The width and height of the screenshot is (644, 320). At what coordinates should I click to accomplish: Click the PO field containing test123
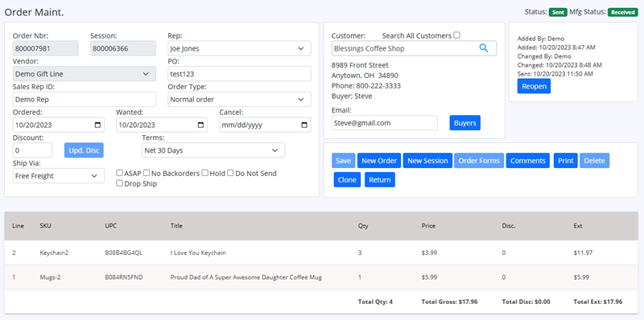pos(239,74)
